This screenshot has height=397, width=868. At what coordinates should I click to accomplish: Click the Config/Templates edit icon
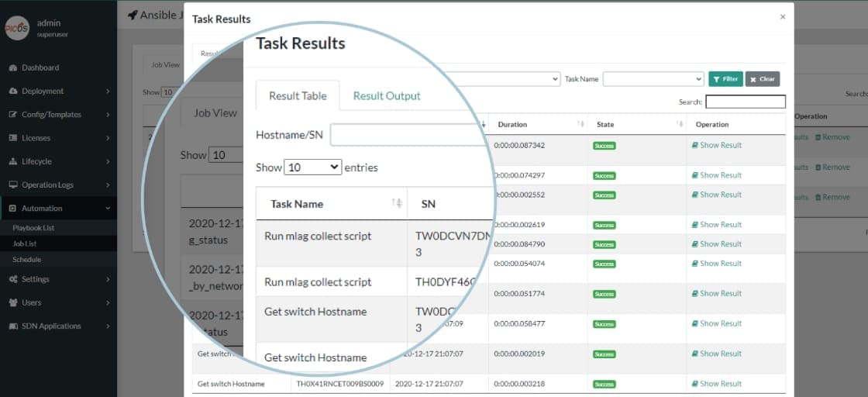[x=13, y=115]
